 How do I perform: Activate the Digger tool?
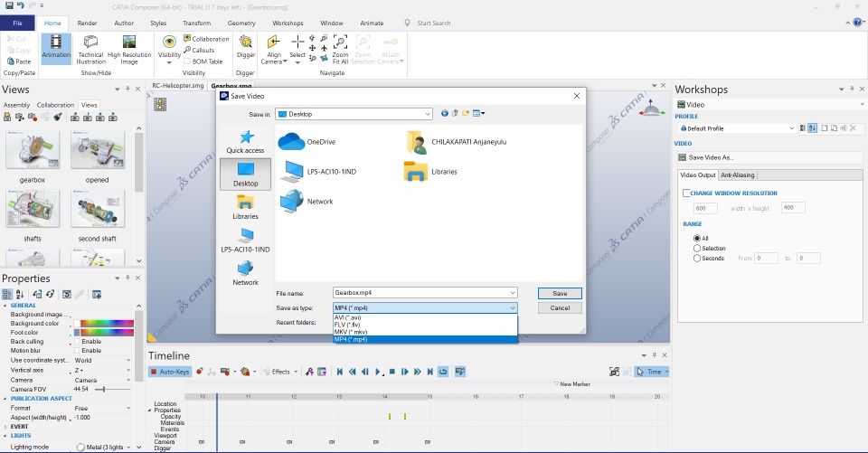245,46
